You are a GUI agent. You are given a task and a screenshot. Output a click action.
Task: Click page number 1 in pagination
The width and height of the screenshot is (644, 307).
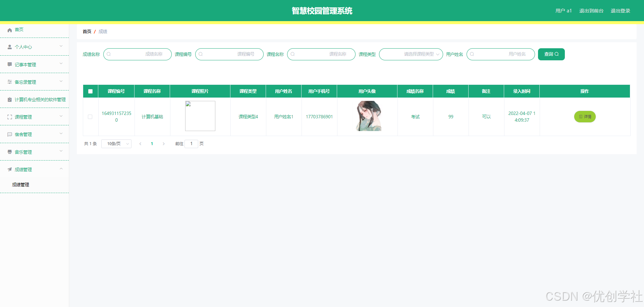(x=152, y=144)
